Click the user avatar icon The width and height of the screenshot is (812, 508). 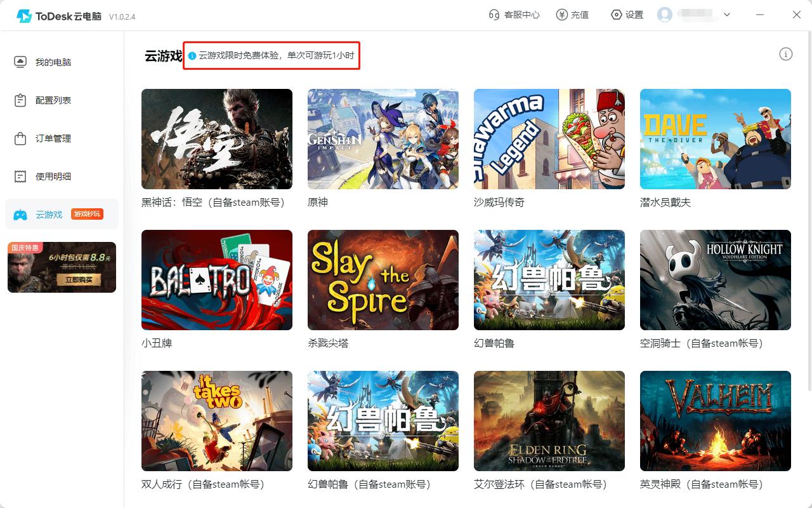point(664,15)
